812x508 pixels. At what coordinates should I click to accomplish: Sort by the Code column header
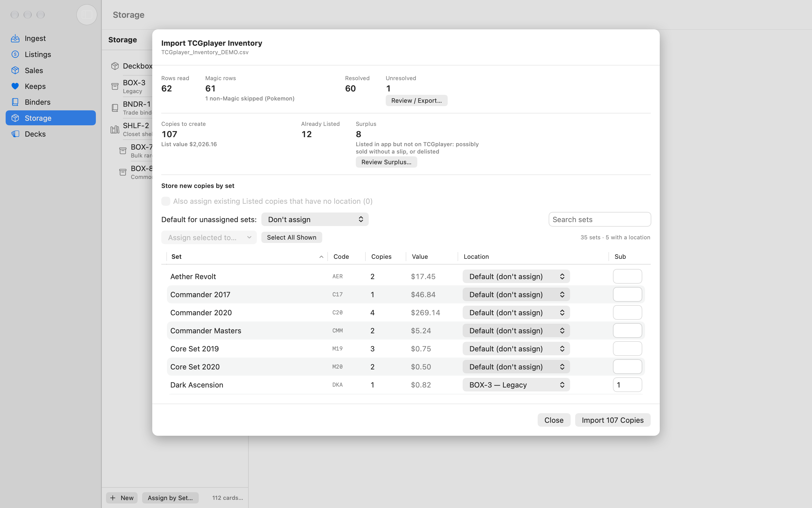click(346, 257)
